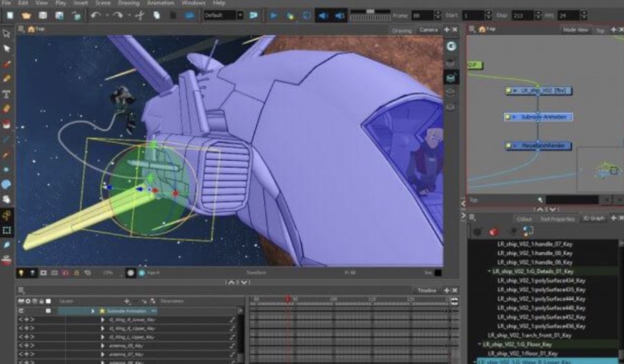Toggle enable square on Subnode-Animation node
This screenshot has width=624, height=364.
click(509, 117)
